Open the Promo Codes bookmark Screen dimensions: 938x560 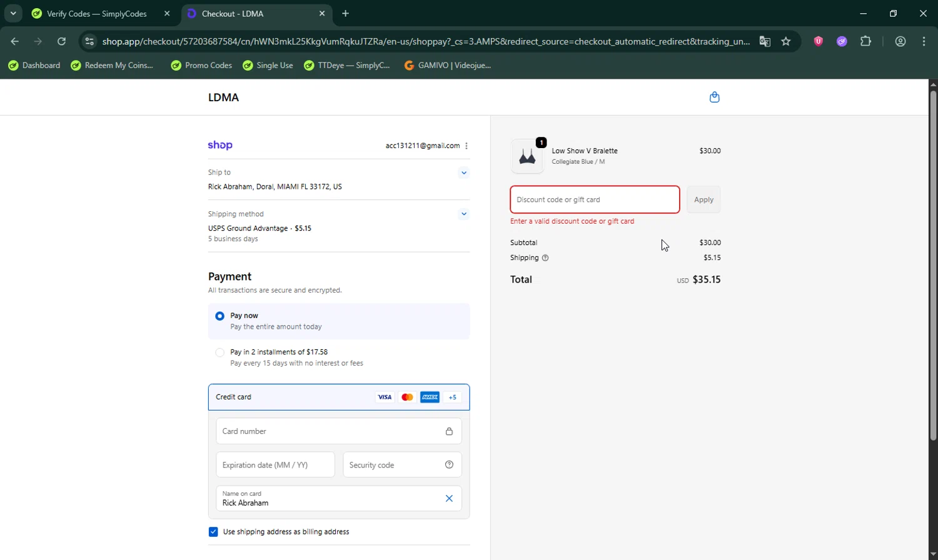click(x=201, y=65)
